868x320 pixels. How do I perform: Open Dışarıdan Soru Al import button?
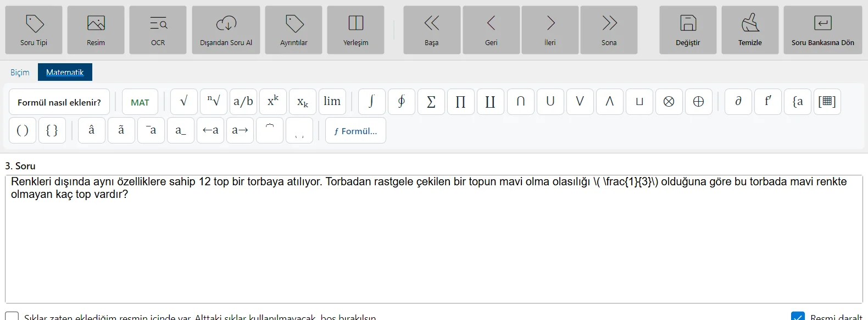tap(226, 30)
